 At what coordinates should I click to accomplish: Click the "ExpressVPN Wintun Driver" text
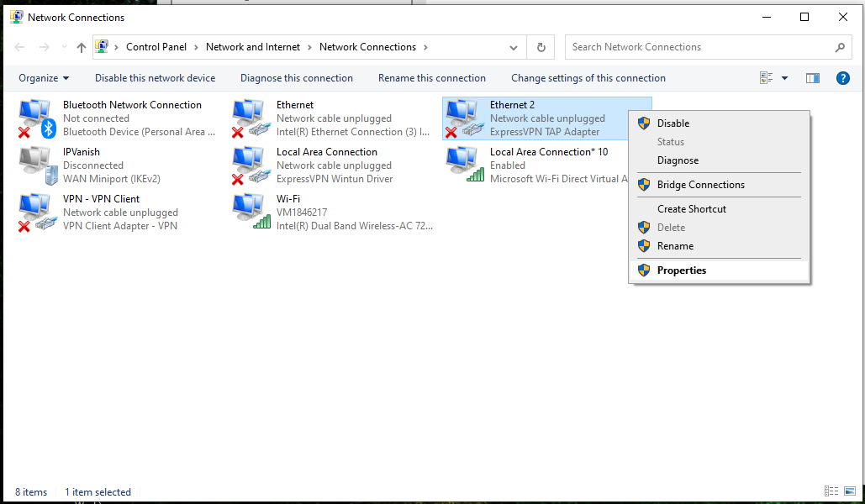pyautogui.click(x=335, y=179)
